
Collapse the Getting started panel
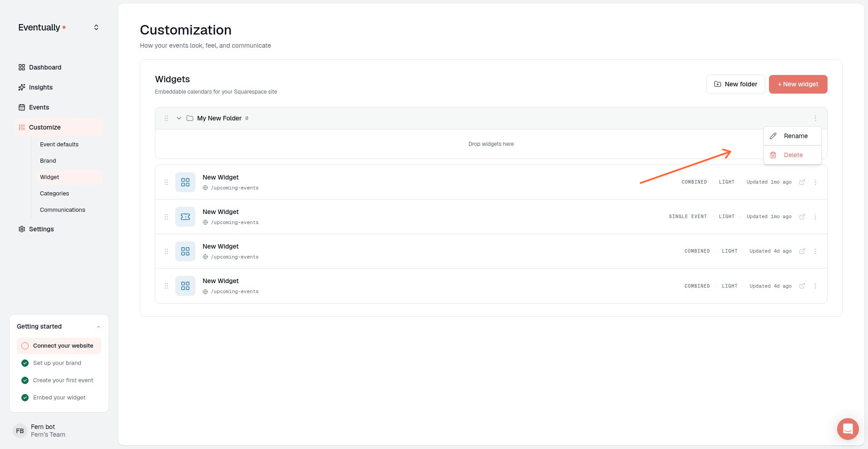[x=99, y=327]
